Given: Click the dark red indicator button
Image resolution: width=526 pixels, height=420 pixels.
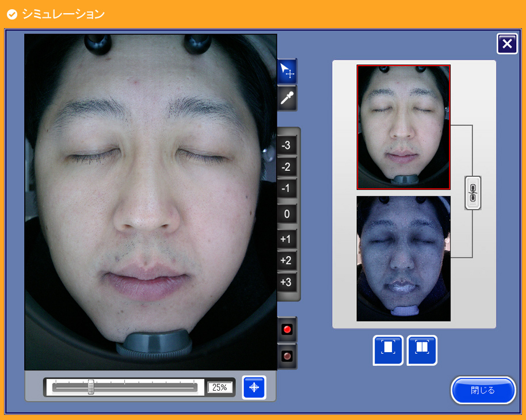Looking at the screenshot, I should [x=287, y=356].
